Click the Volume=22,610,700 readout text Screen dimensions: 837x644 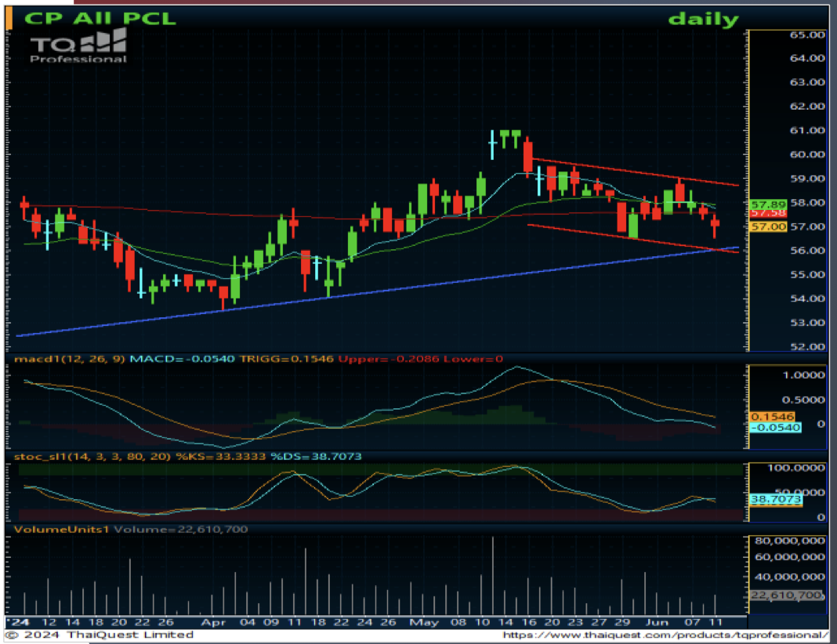click(x=181, y=530)
